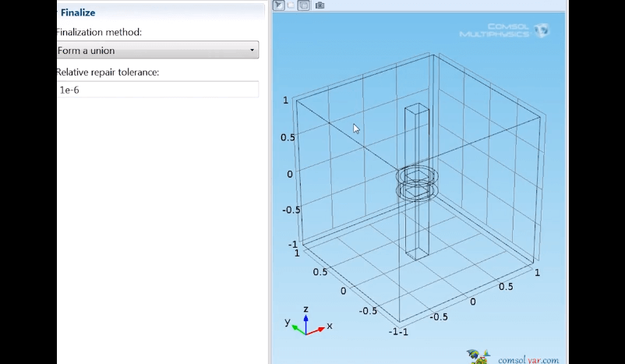Click the 'Relative repair tolerance:' label
The width and height of the screenshot is (625, 364).
[x=107, y=72]
